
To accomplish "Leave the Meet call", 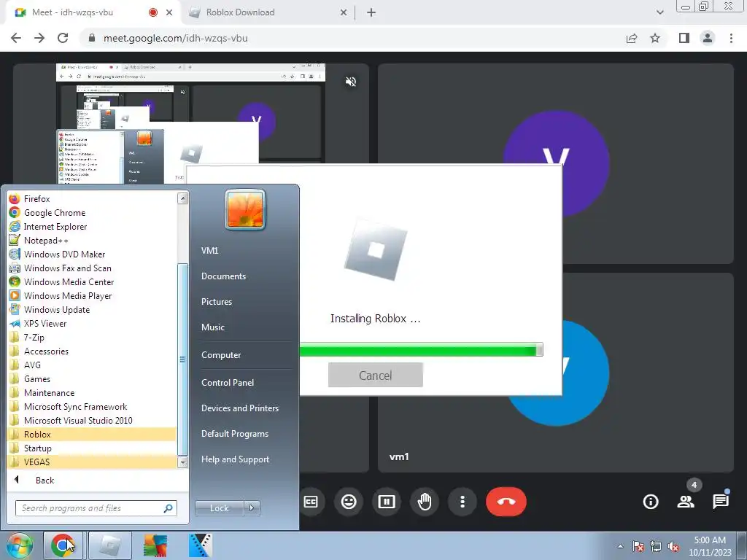I will coord(506,502).
